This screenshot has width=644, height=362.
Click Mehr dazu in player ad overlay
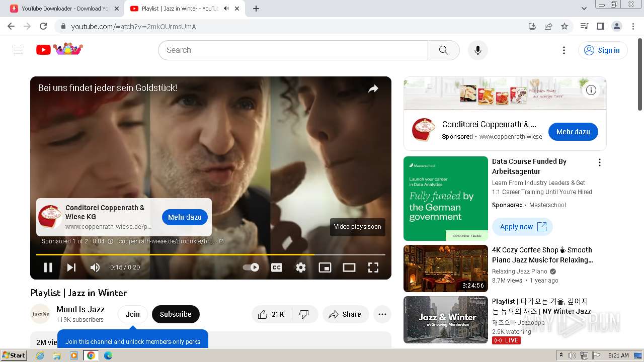tap(185, 217)
